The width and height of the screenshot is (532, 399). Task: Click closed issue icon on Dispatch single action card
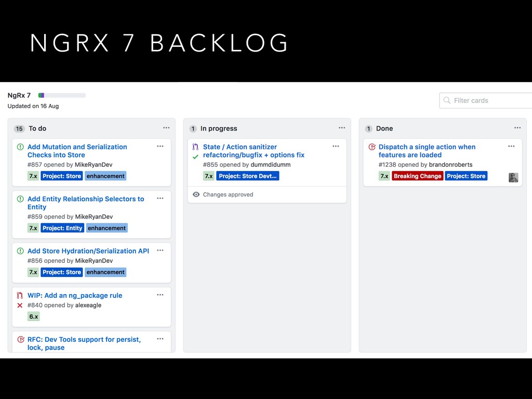[x=372, y=147]
